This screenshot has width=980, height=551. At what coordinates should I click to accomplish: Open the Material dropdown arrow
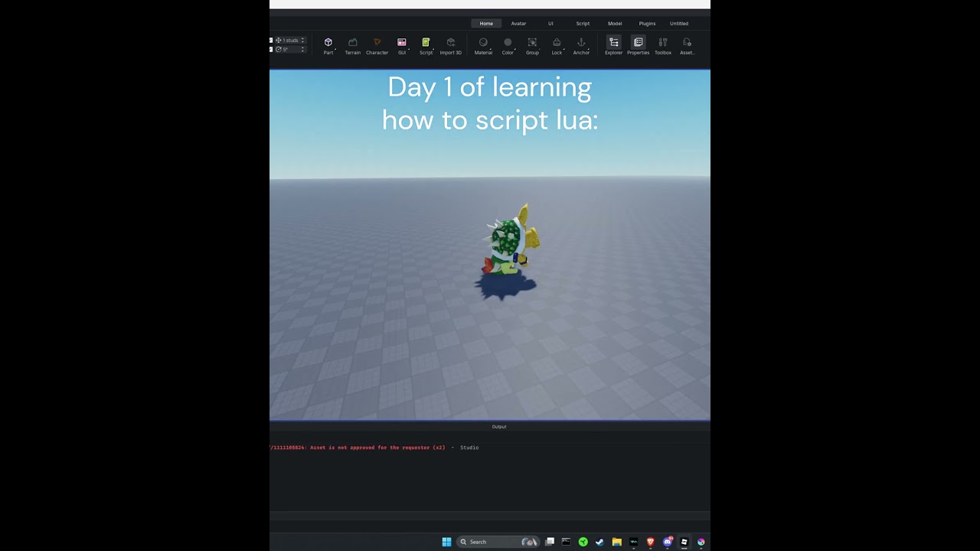click(x=492, y=50)
